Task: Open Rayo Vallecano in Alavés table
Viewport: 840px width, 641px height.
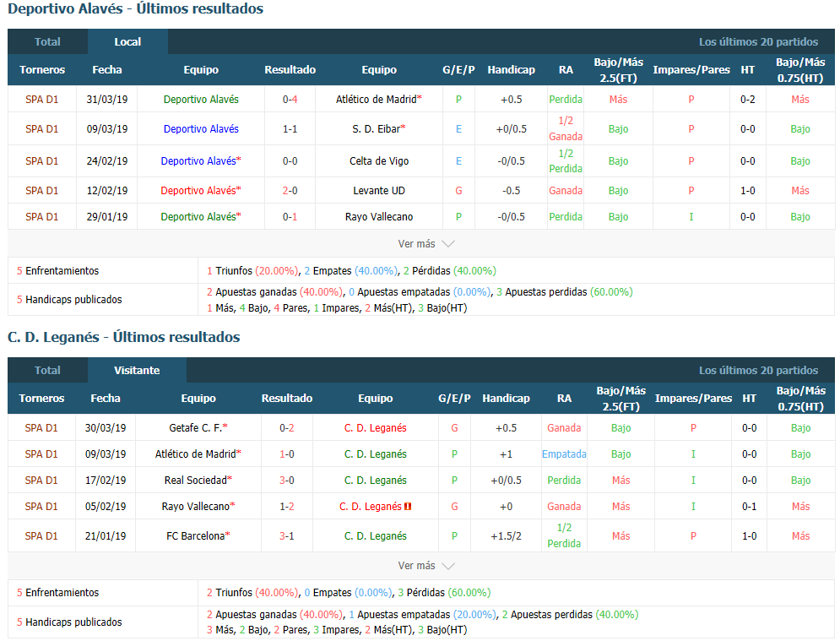Action: pyautogui.click(x=379, y=217)
